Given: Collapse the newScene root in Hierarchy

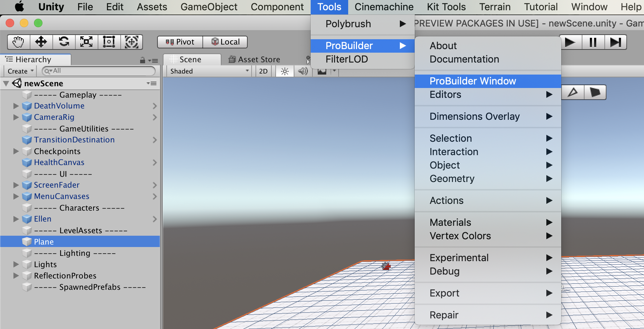Looking at the screenshot, I should coord(6,84).
